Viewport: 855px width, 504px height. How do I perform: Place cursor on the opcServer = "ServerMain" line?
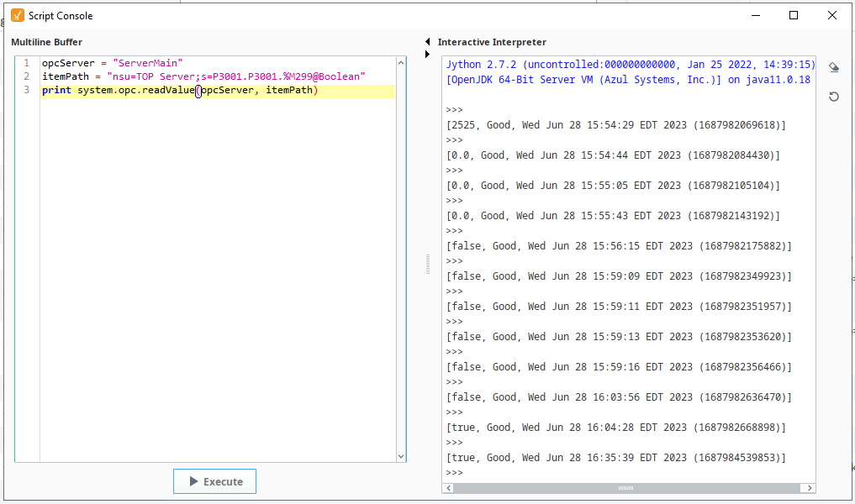113,63
